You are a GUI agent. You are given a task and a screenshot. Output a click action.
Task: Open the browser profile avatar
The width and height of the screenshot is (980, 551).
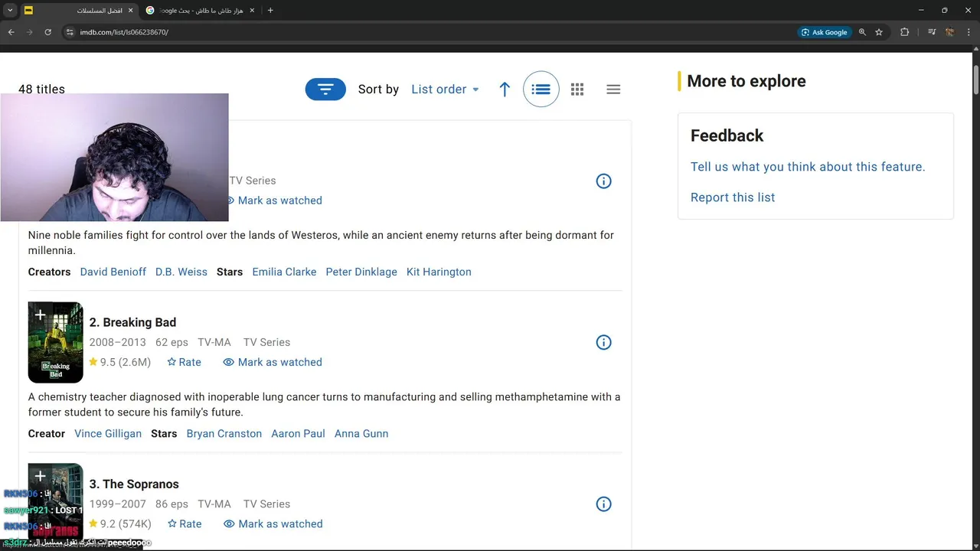coord(950,32)
